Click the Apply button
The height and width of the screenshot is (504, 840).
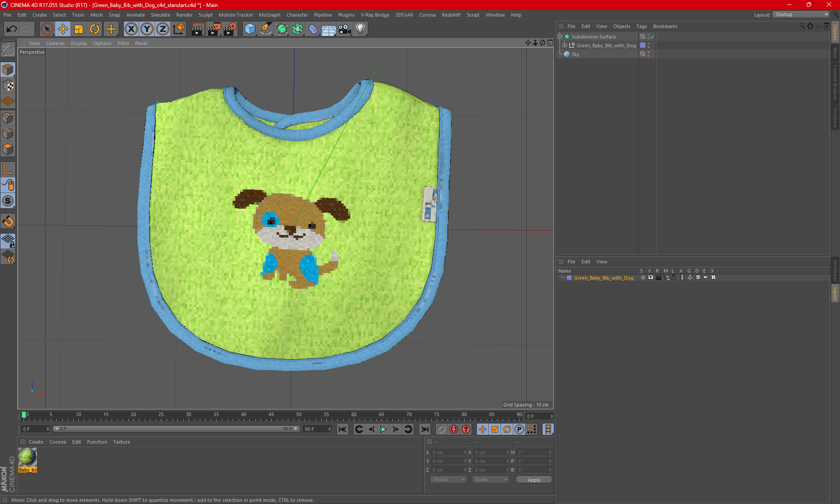click(x=534, y=480)
